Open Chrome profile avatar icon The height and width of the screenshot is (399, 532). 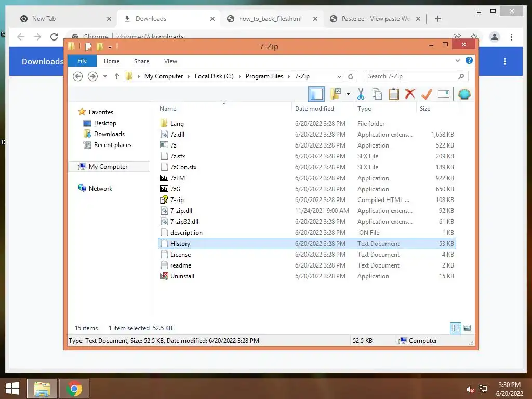tap(495, 37)
